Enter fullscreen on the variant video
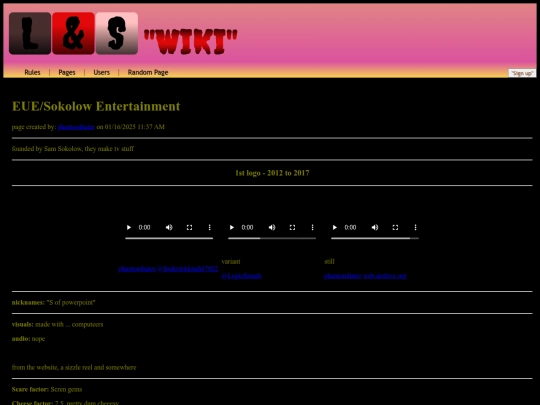Screen dimensions: 540x405 [292, 227]
